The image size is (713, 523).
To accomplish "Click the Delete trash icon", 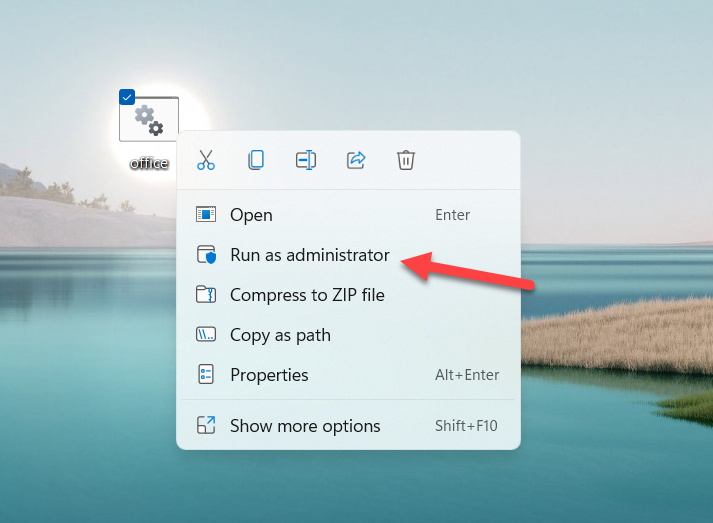I will pos(406,160).
